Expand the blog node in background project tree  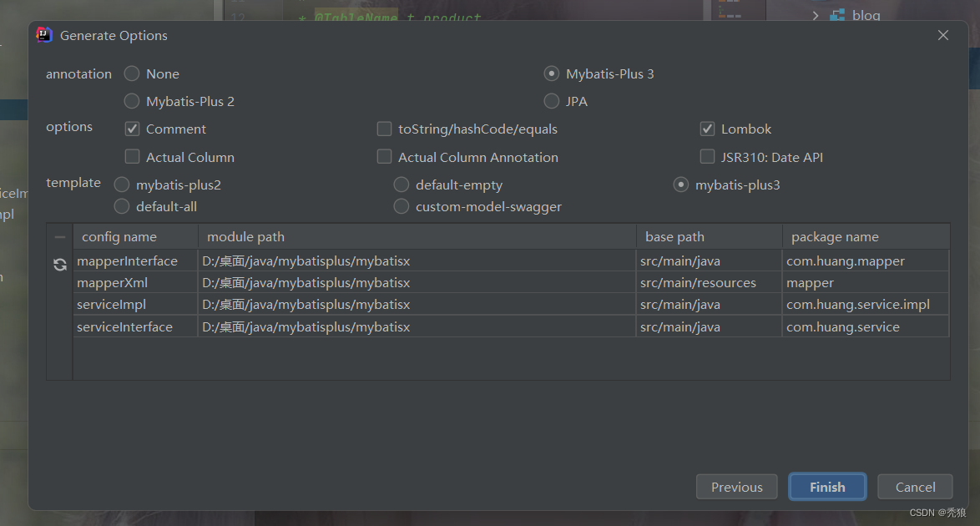pyautogui.click(x=816, y=15)
